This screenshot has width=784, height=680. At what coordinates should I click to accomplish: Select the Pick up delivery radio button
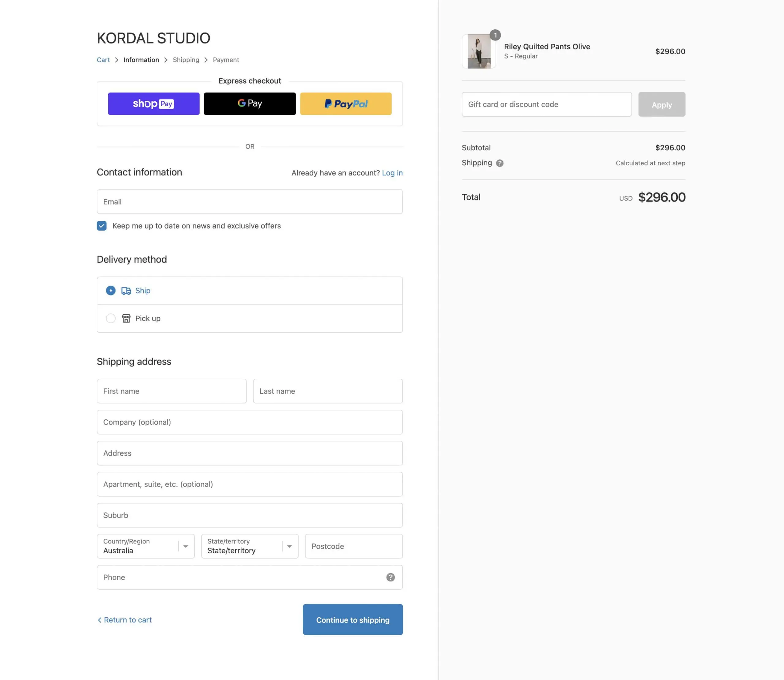(111, 318)
